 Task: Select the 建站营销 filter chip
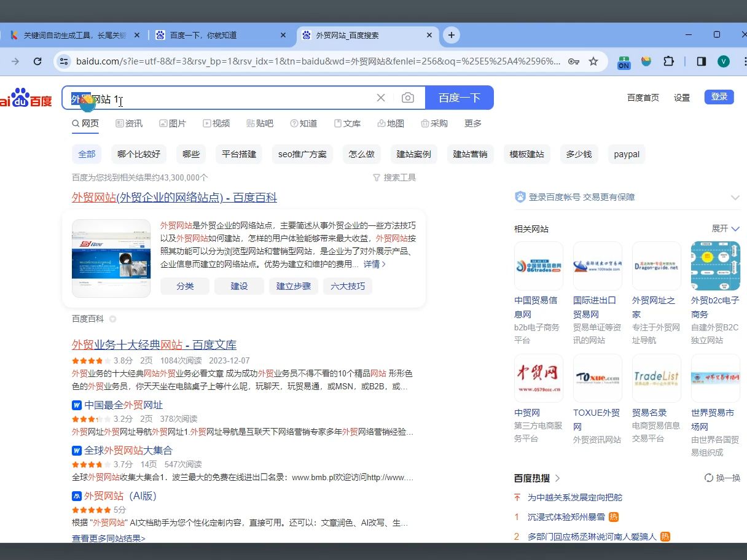[x=471, y=154]
